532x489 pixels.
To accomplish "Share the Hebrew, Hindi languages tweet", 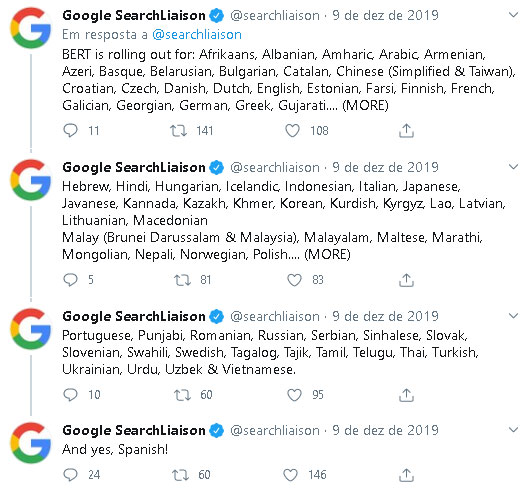I will click(406, 280).
